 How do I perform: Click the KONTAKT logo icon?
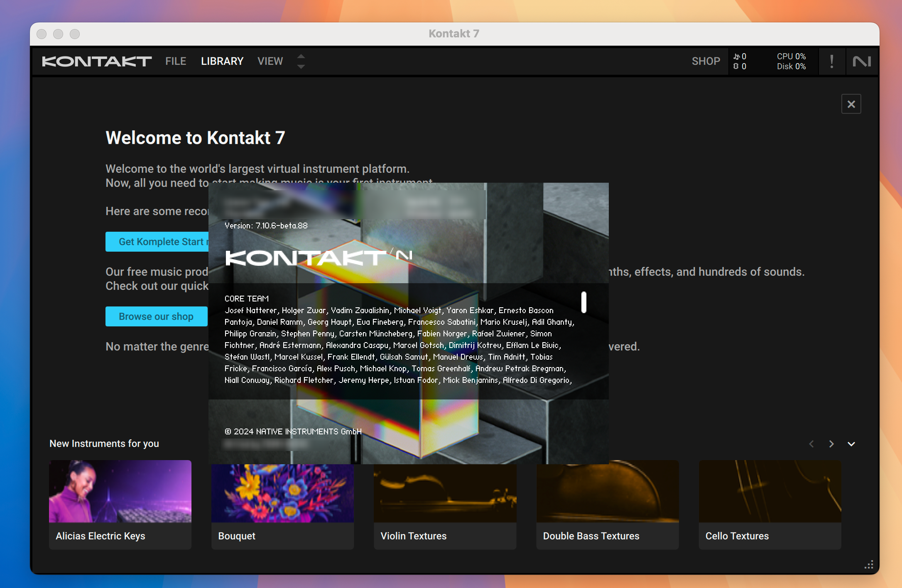tap(97, 61)
